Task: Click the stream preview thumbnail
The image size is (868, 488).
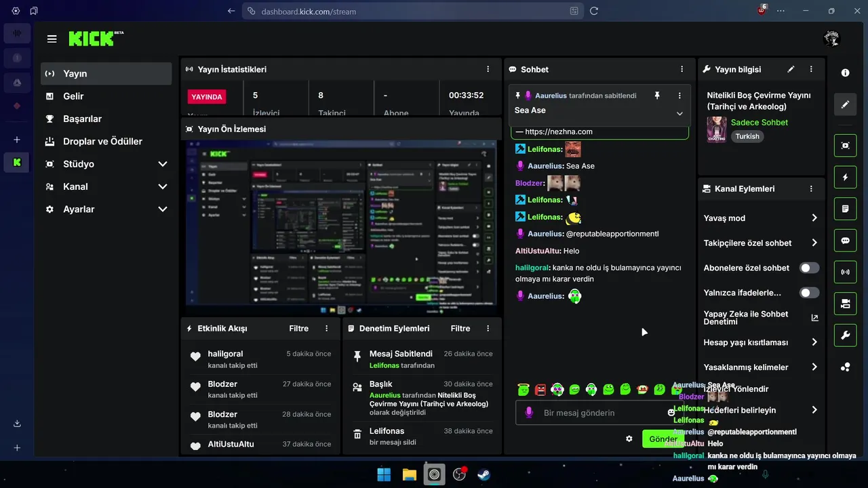Action: coord(341,228)
